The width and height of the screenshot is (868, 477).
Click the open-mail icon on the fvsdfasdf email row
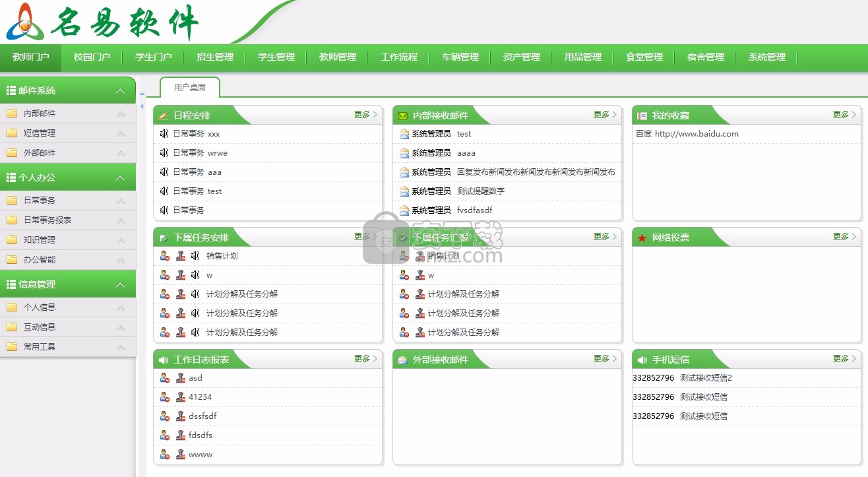404,210
